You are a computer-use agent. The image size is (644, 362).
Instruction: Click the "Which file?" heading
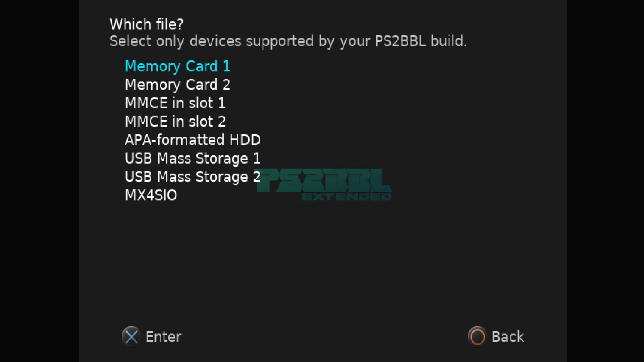click(147, 24)
